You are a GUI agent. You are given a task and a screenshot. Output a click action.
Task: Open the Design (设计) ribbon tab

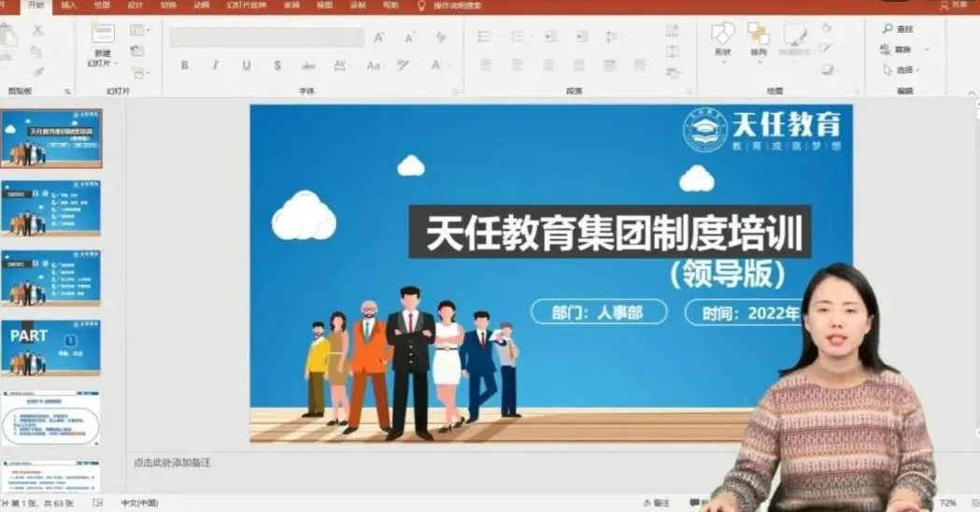click(x=135, y=5)
